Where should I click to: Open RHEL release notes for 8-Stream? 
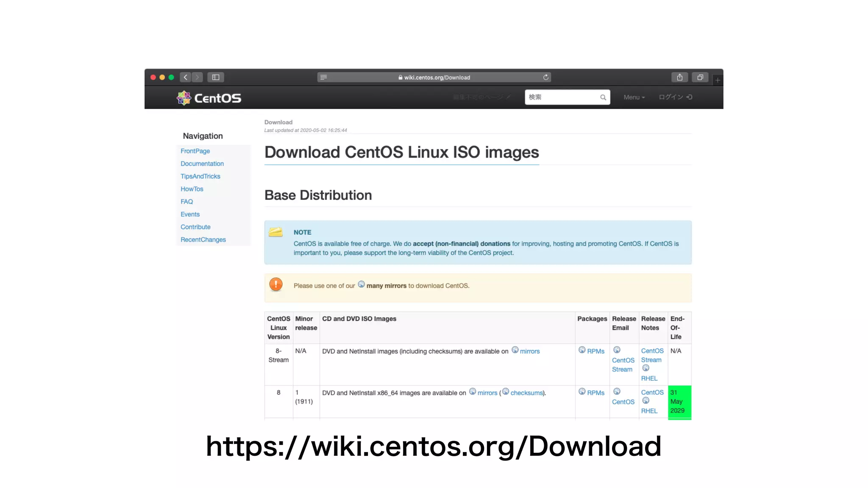(x=649, y=378)
